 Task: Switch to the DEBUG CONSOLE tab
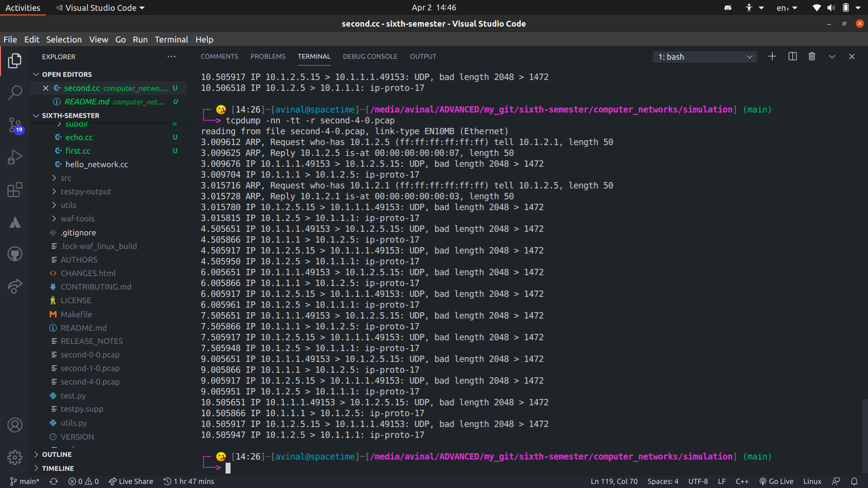click(x=370, y=56)
